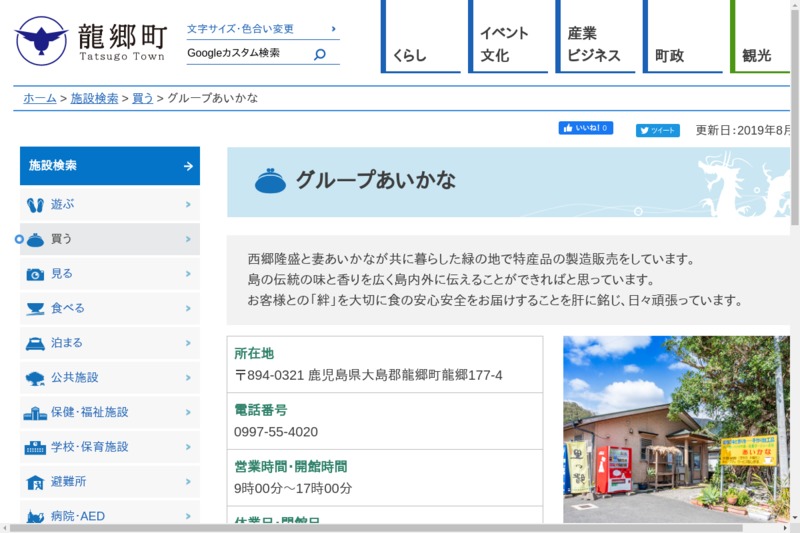800x533 pixels.
Task: Click the school bus icon beside 学校・保育施設
Action: 35,447
